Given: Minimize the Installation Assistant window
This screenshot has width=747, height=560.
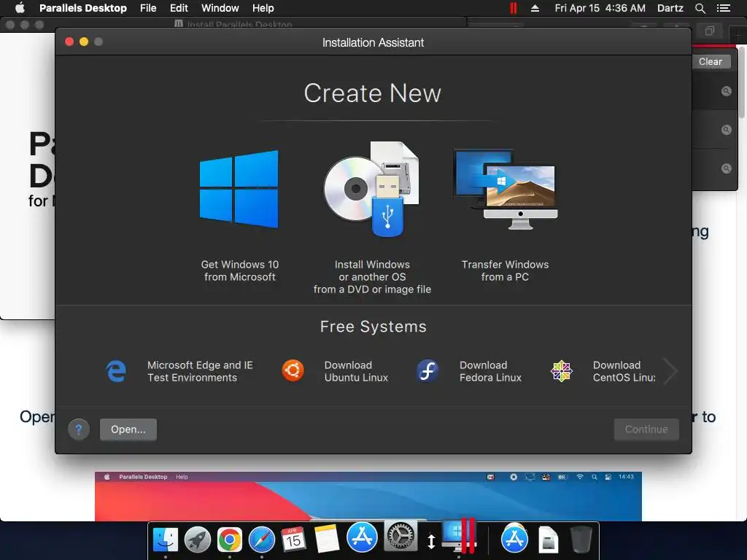Looking at the screenshot, I should [x=84, y=42].
